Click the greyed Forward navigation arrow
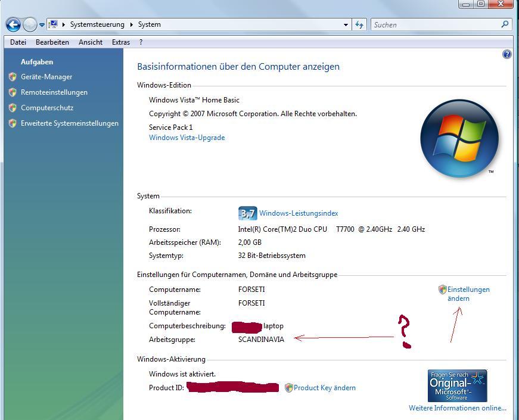This screenshot has height=420, width=519. click(x=30, y=25)
